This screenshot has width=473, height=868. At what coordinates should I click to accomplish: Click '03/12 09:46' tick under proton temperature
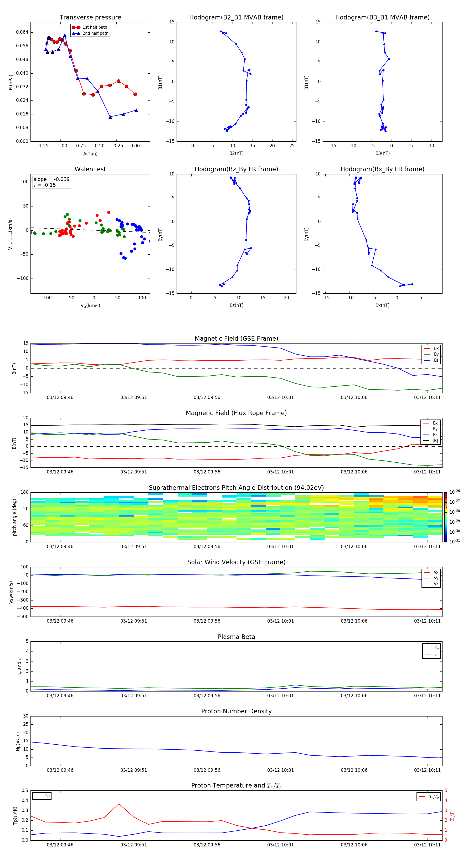pos(60,845)
